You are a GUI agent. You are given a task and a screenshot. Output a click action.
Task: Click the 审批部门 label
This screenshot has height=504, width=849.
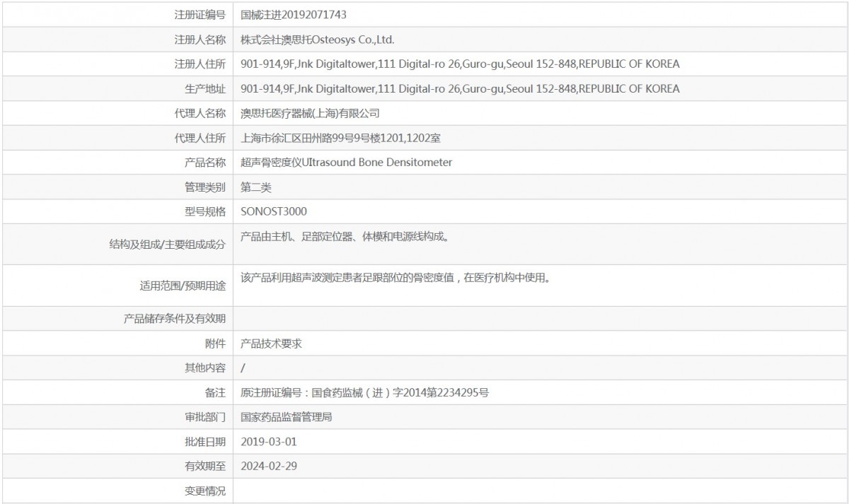point(204,417)
